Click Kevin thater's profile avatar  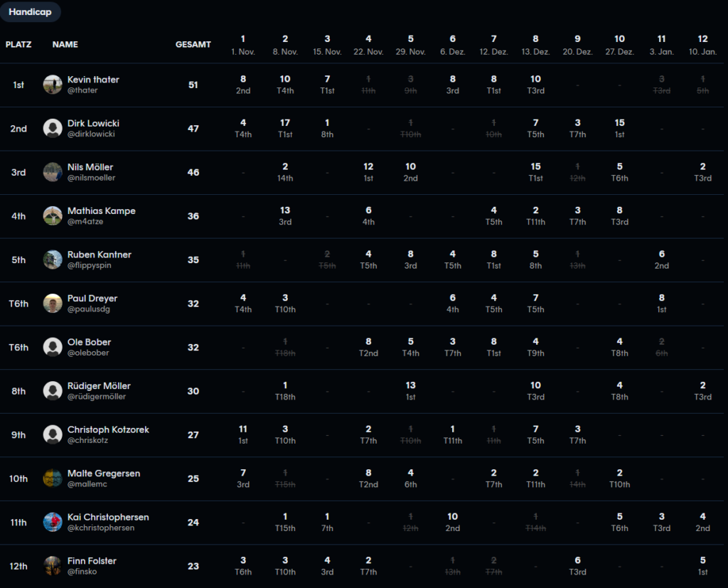[x=53, y=85]
